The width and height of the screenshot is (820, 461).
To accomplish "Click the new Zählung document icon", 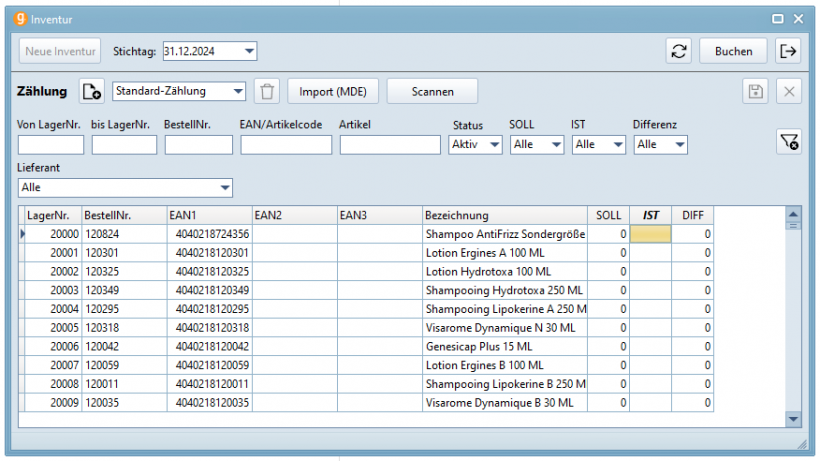I will coord(92,92).
